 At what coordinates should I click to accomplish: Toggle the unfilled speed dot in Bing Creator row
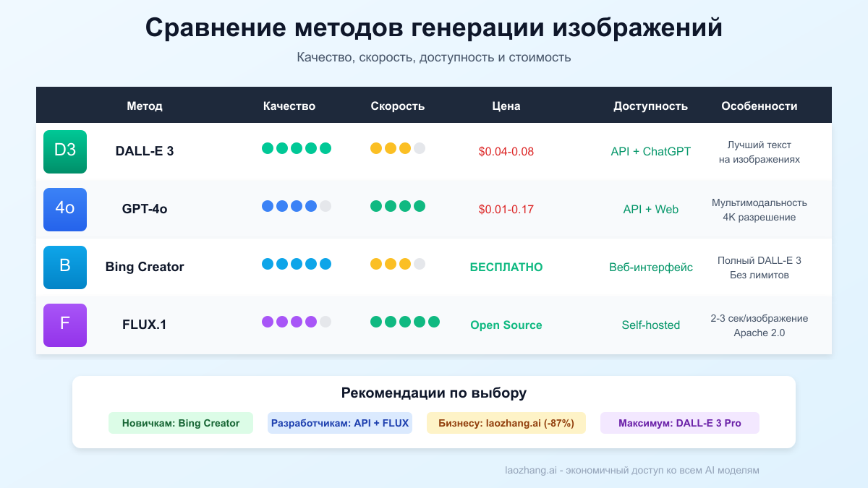(x=420, y=262)
